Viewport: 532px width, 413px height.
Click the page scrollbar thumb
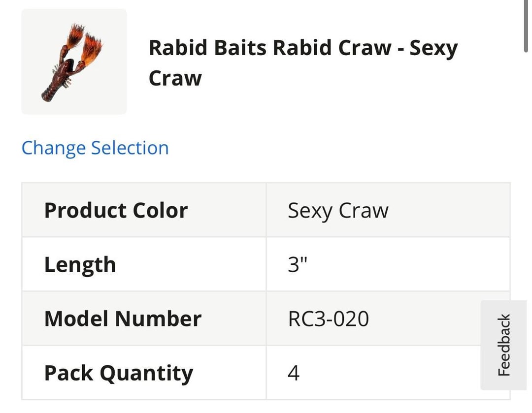click(x=526, y=26)
